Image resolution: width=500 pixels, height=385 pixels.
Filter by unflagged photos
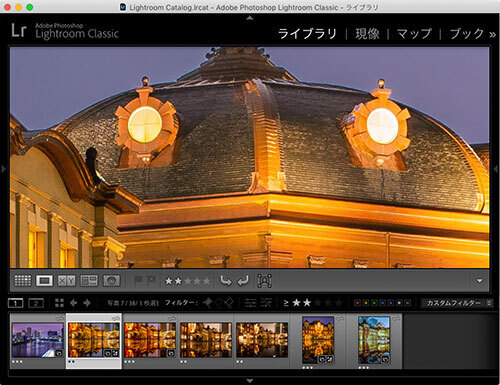point(219,303)
